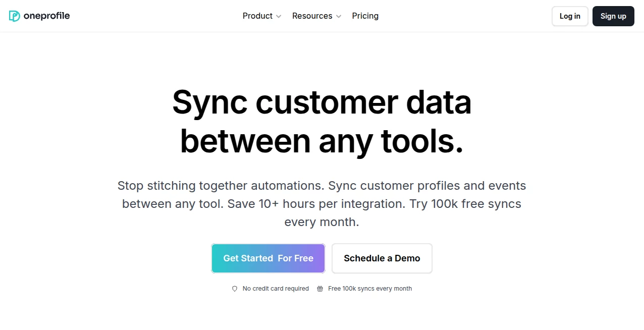The width and height of the screenshot is (644, 330).
Task: Click the Schedule a Demo button
Action: (382, 258)
